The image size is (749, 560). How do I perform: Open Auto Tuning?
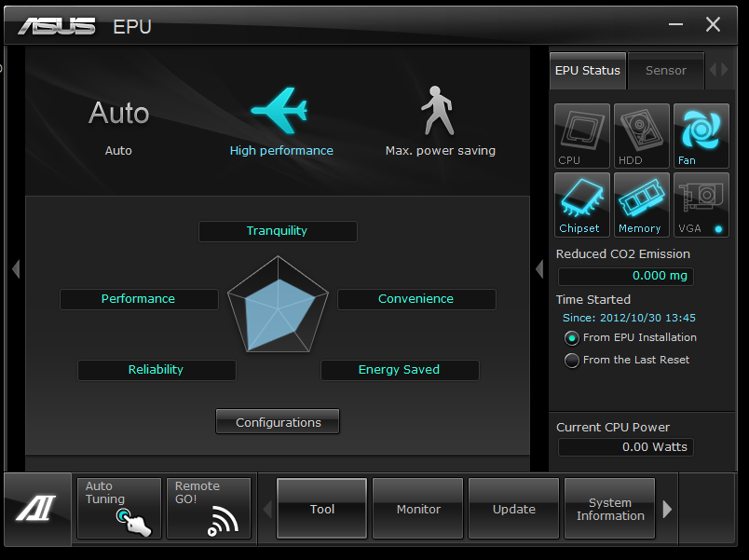click(x=118, y=508)
